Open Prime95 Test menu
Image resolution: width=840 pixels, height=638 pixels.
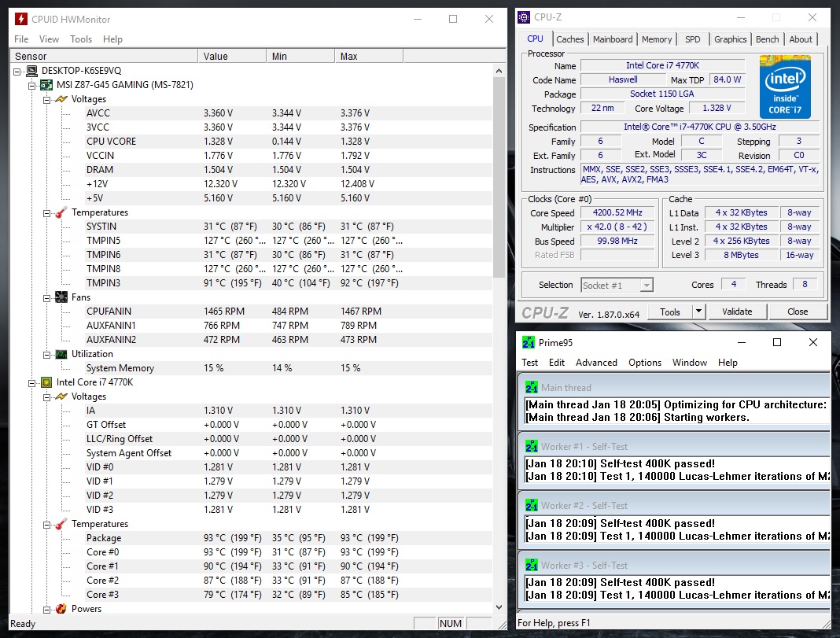pyautogui.click(x=529, y=363)
